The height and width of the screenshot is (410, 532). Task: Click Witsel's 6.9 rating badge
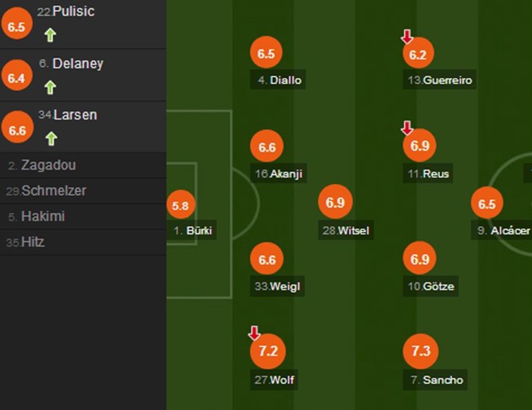tap(335, 203)
